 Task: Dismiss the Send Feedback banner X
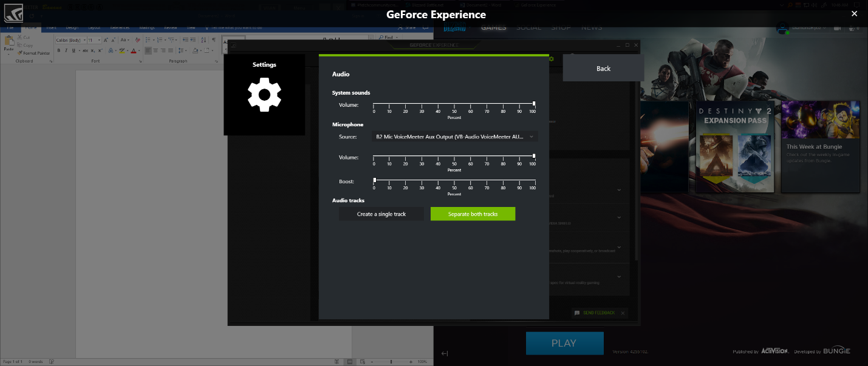(x=623, y=313)
